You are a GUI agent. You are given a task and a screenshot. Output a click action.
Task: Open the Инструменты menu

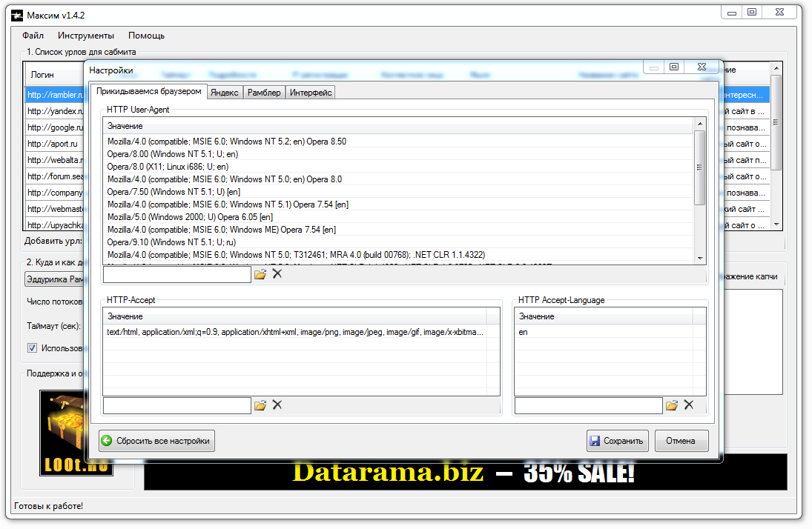coord(86,36)
